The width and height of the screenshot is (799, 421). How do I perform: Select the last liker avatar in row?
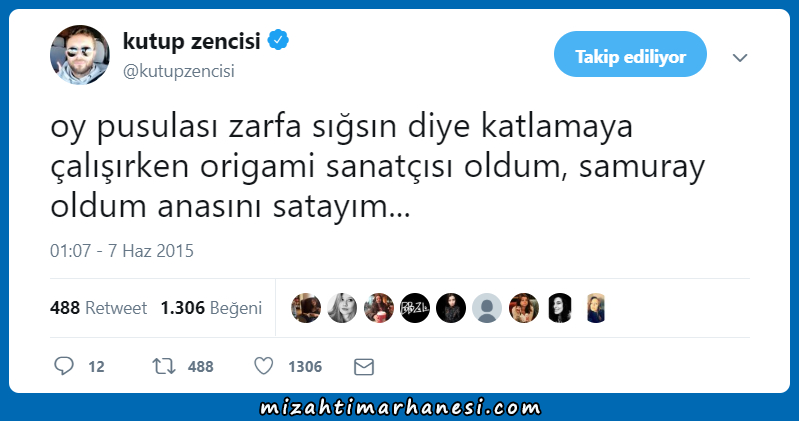coord(596,308)
